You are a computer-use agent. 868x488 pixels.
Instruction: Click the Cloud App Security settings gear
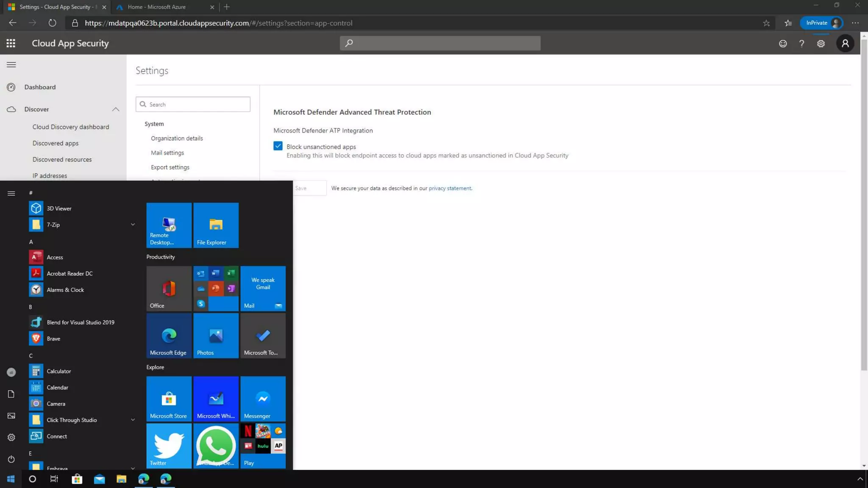[x=821, y=44]
